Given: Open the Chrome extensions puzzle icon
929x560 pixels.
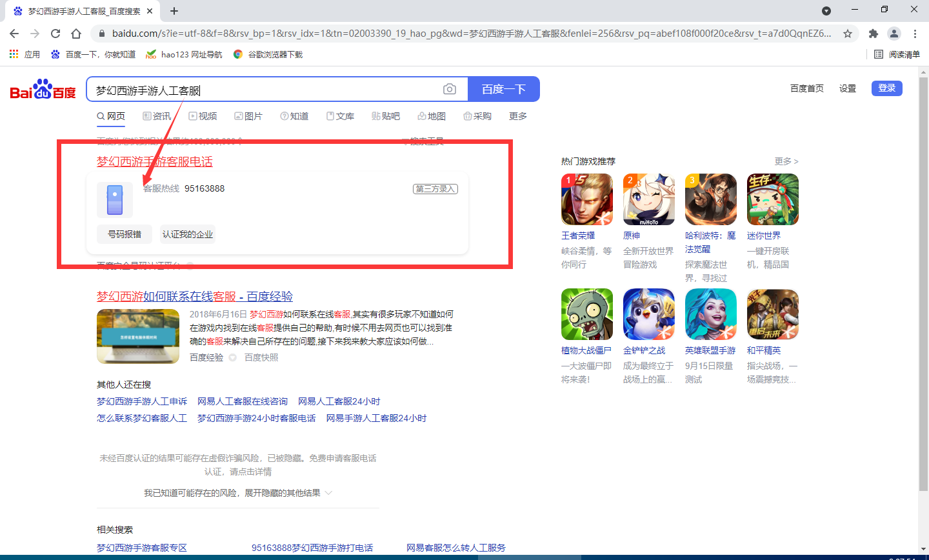Looking at the screenshot, I should [x=874, y=34].
